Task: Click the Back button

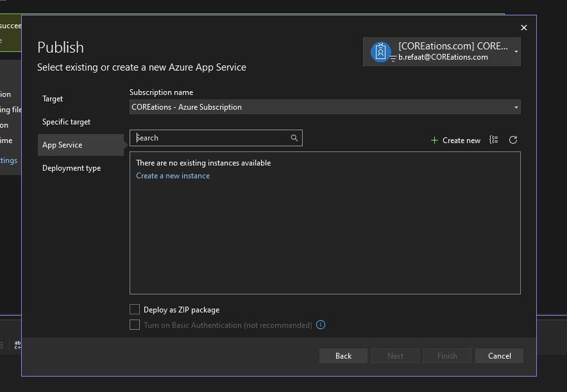Action: pyautogui.click(x=343, y=356)
